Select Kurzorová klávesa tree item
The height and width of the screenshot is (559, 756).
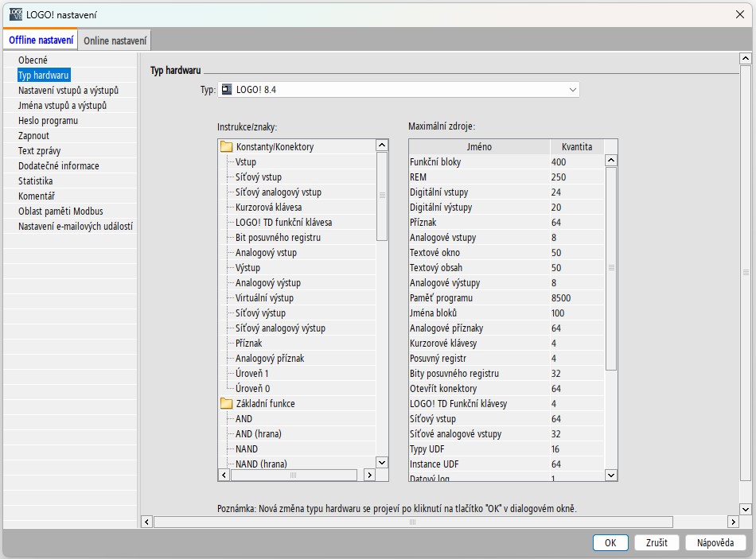(x=268, y=208)
